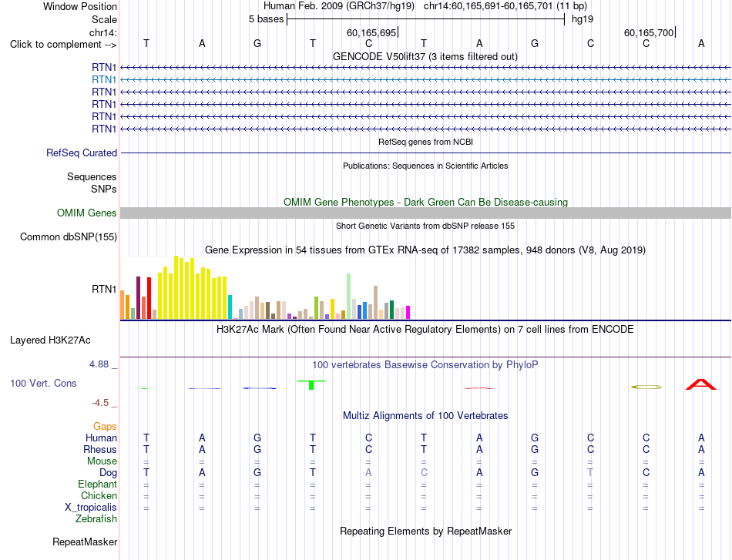This screenshot has height=560, width=732.
Task: Click the SNPs track label
Action: [104, 189]
